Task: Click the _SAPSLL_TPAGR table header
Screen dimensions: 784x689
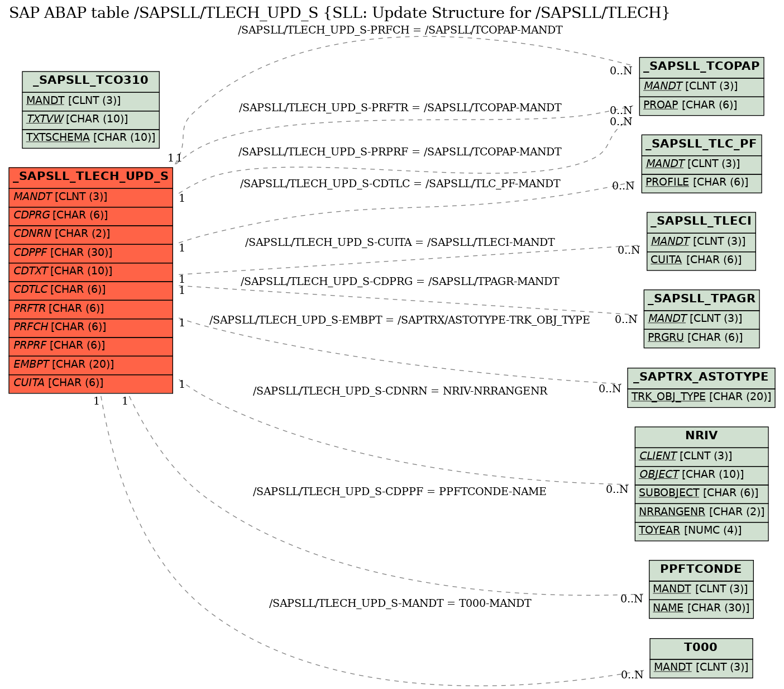Action: tap(701, 300)
